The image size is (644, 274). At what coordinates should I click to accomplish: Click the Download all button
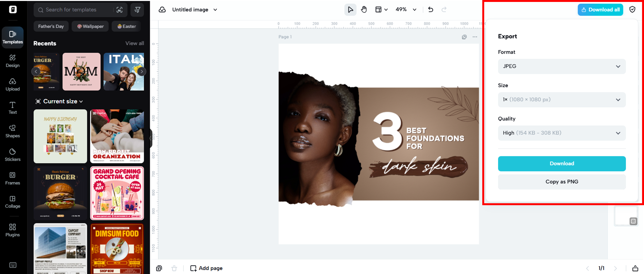[x=600, y=10]
